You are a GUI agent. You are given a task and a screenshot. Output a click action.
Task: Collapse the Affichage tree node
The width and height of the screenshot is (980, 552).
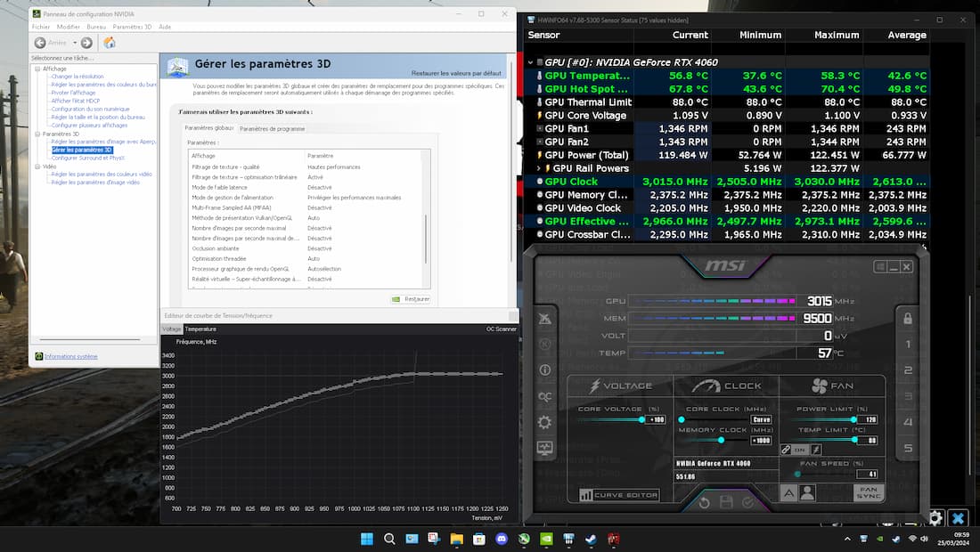pos(37,69)
